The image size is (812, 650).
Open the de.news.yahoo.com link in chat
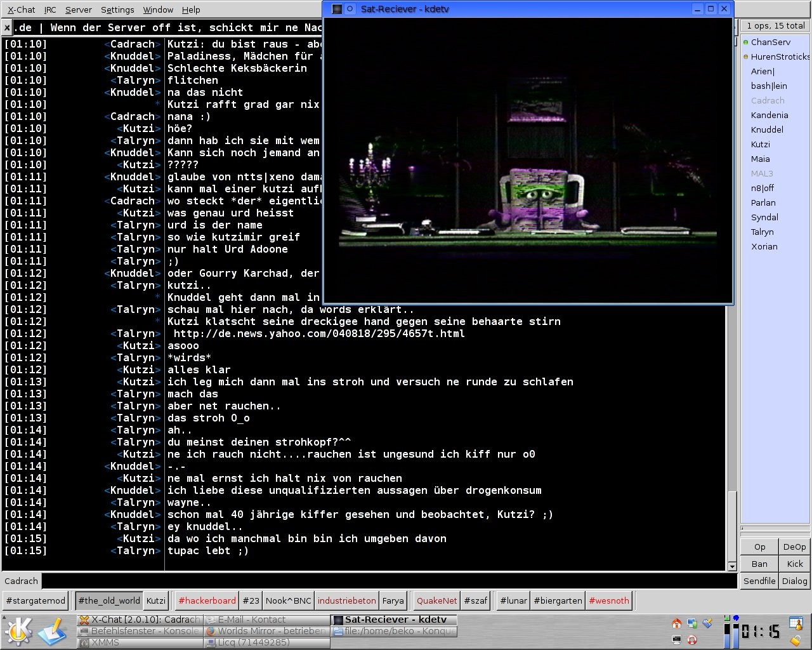pos(319,334)
